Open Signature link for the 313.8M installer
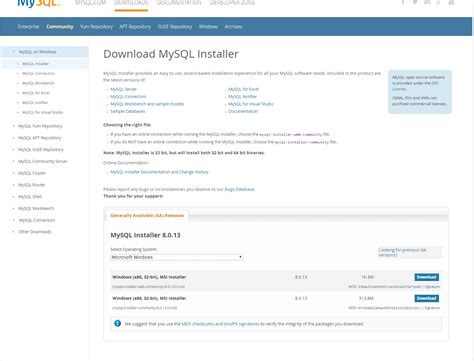The height and width of the screenshot is (361, 474). click(x=432, y=308)
